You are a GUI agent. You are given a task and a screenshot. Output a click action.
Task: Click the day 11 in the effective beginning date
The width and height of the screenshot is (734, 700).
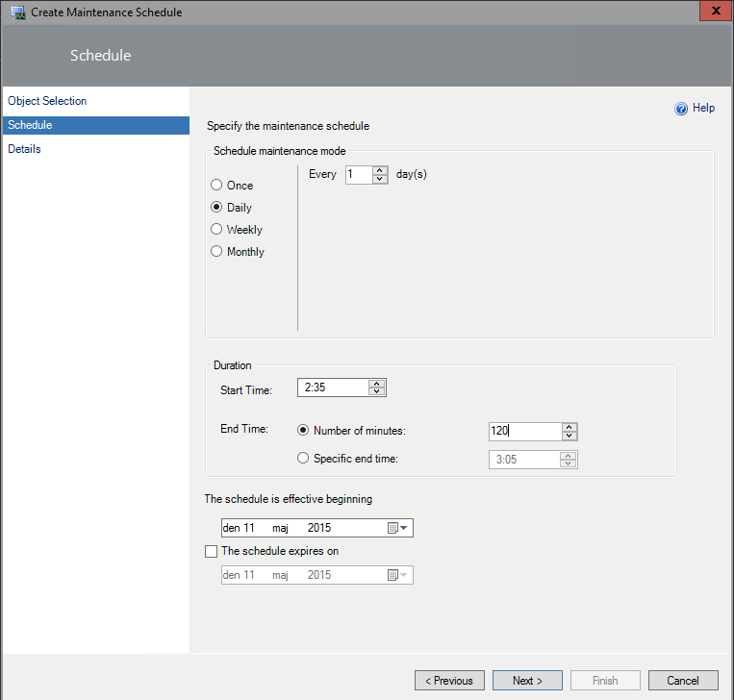click(249, 528)
